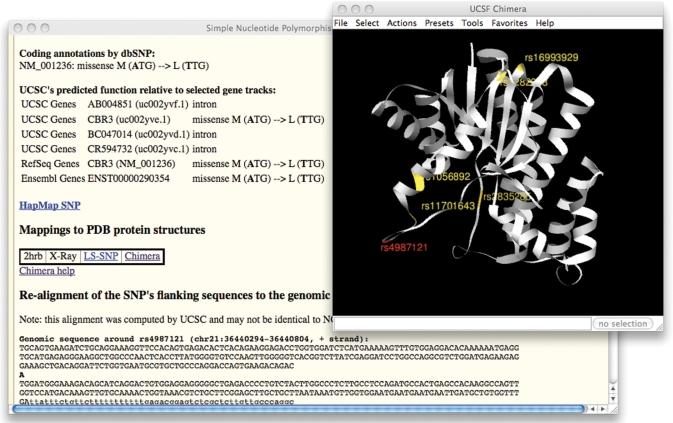This screenshot has width=673, height=423.
Task: Expand the Actions menu
Action: 402,22
